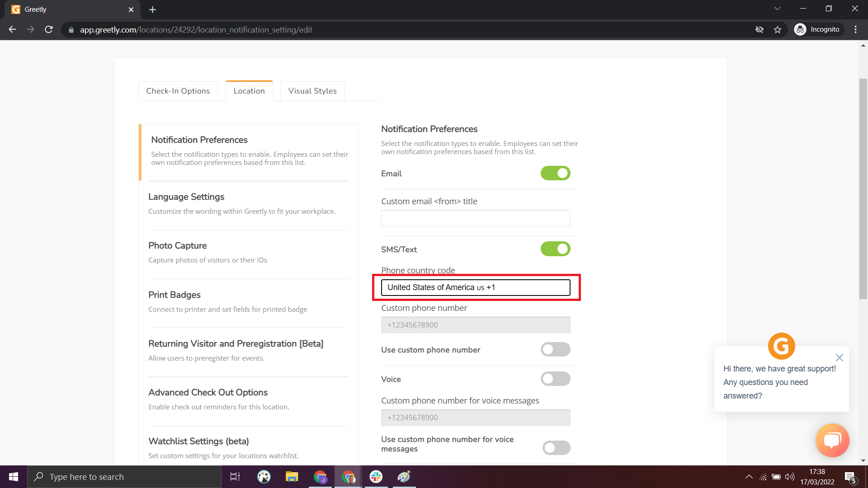Enable Use custom phone number switch
Screen dimensions: 868x488
pyautogui.click(x=555, y=349)
